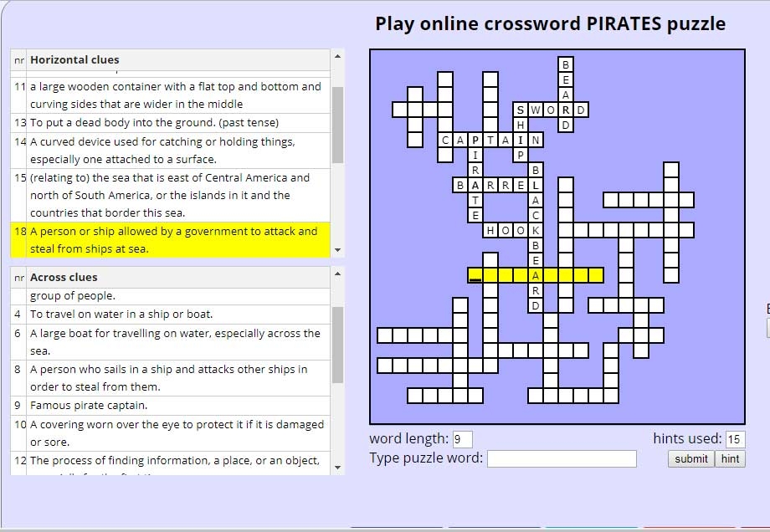Click first cell of highlighted yellow word
The width and height of the screenshot is (770, 532).
[x=475, y=275]
